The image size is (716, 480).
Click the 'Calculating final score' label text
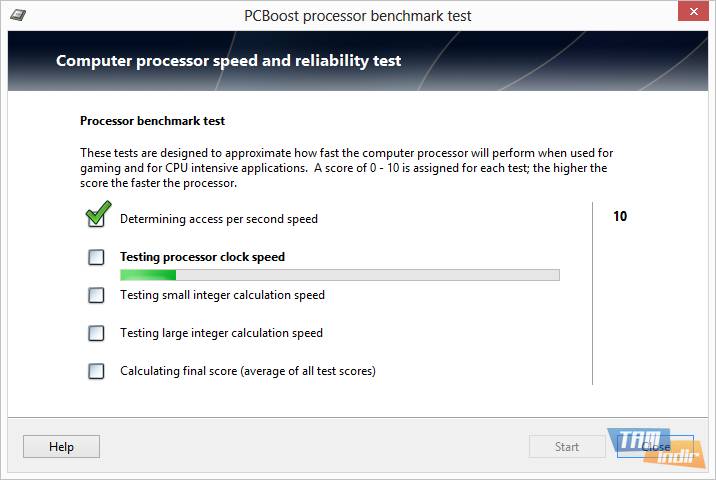(247, 371)
